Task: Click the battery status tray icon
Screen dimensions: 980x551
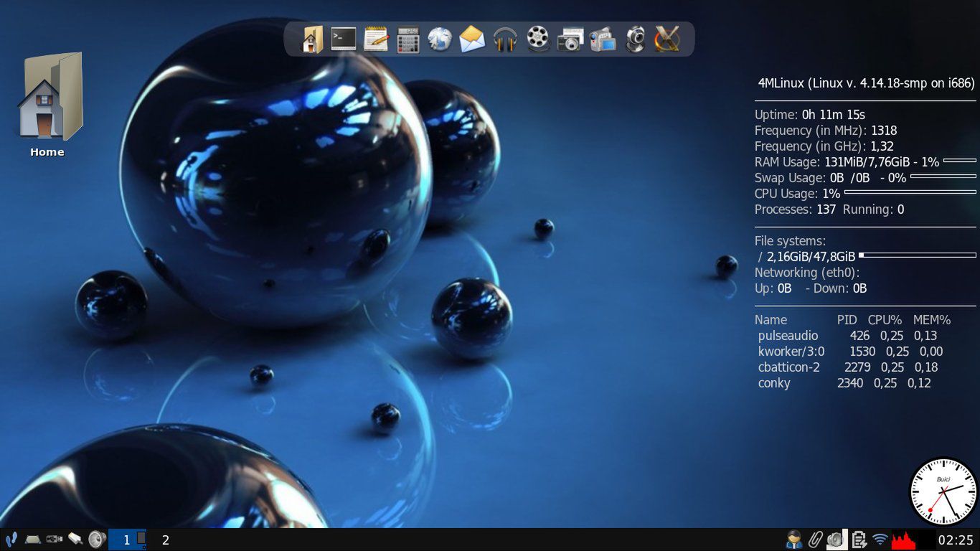Action: [x=859, y=540]
